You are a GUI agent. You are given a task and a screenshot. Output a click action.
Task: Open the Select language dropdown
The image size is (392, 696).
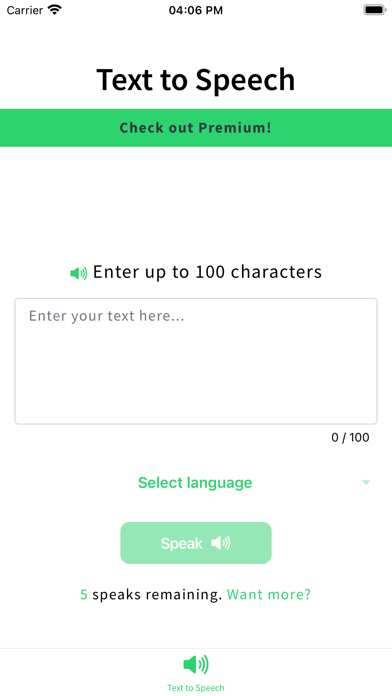[x=196, y=482]
